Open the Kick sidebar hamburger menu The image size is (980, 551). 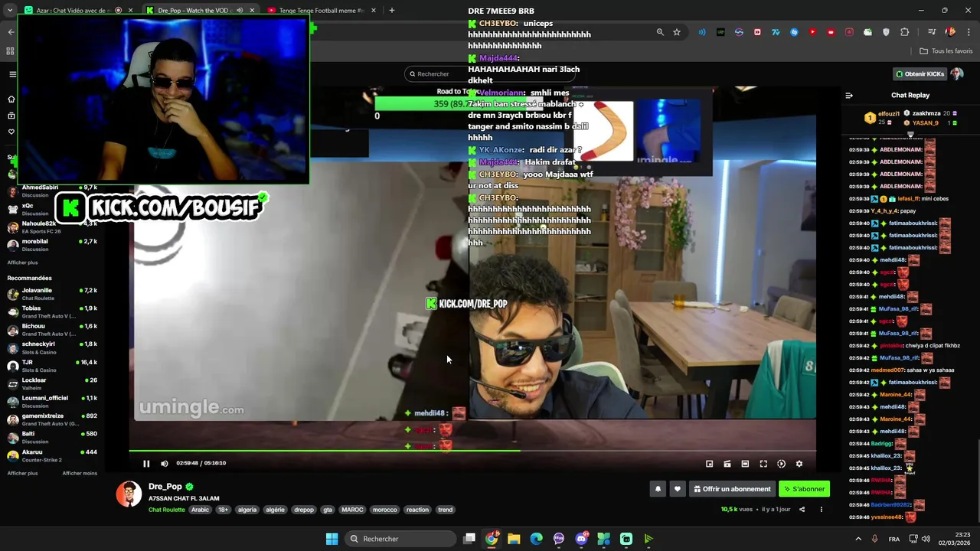[x=12, y=74]
